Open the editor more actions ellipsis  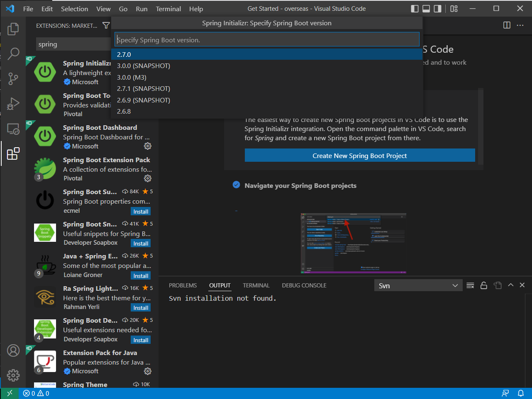[520, 25]
